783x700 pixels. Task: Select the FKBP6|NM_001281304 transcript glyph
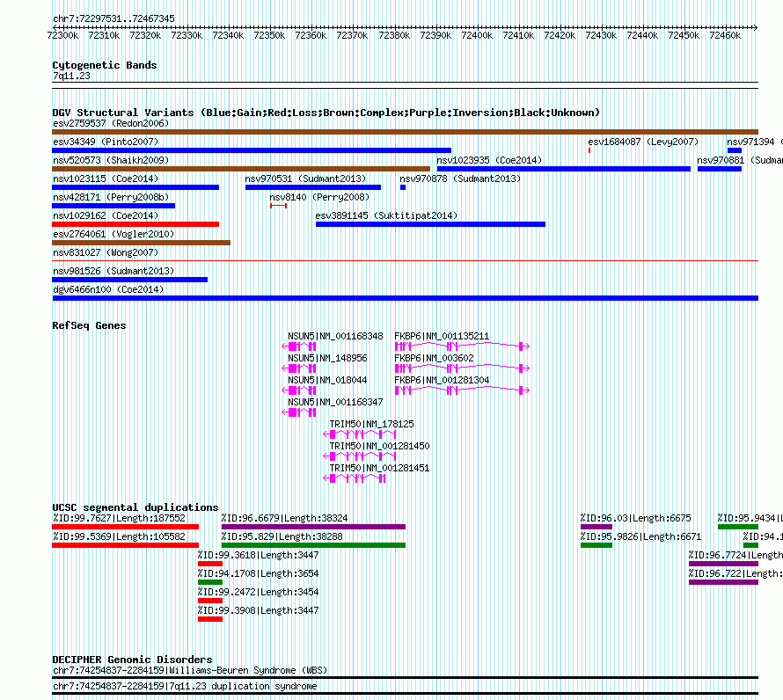pyautogui.click(x=462, y=390)
